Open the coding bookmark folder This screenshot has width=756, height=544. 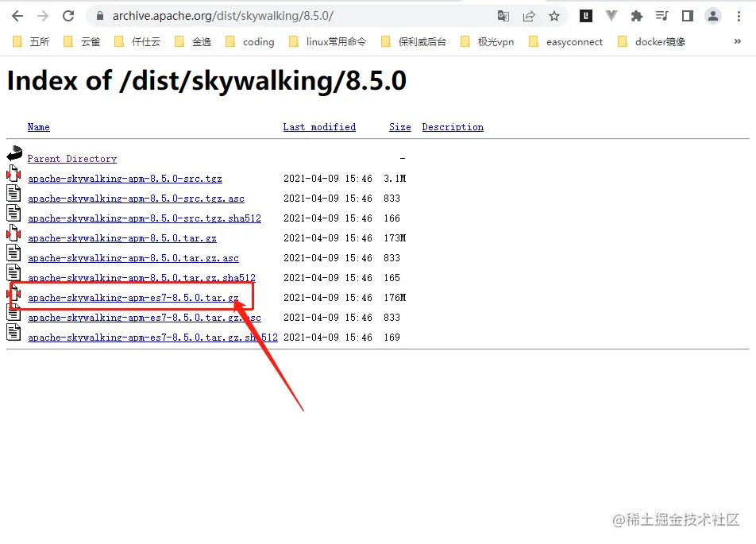point(250,42)
